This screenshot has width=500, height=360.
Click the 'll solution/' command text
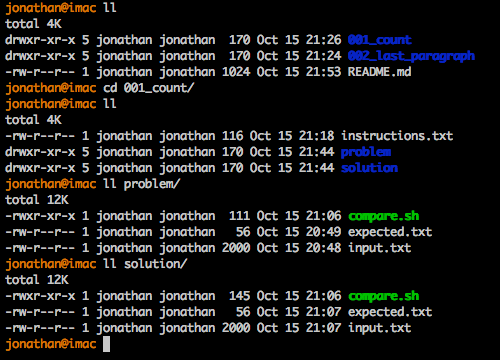(x=145, y=264)
